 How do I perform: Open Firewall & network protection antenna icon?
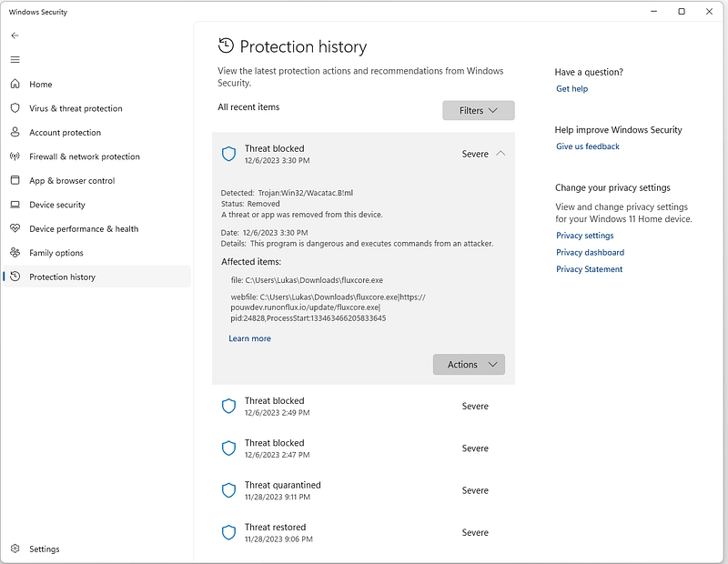pyautogui.click(x=15, y=156)
